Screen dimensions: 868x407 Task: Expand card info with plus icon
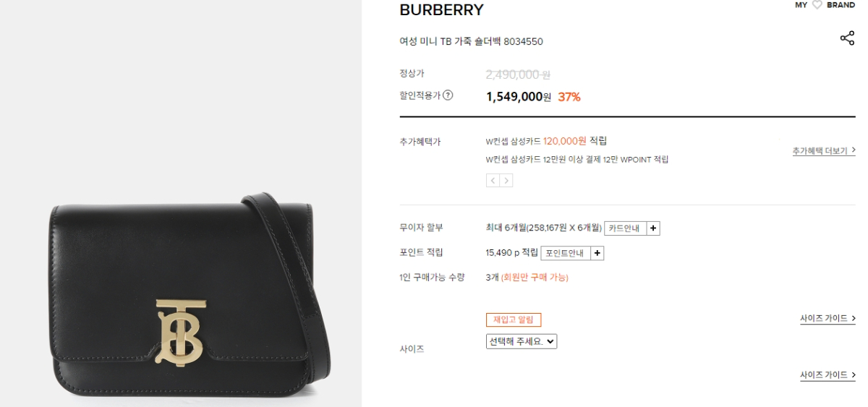pyautogui.click(x=653, y=228)
